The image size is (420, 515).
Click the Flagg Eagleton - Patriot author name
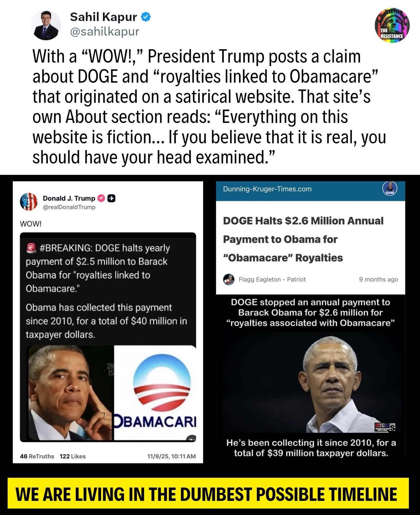(x=272, y=279)
